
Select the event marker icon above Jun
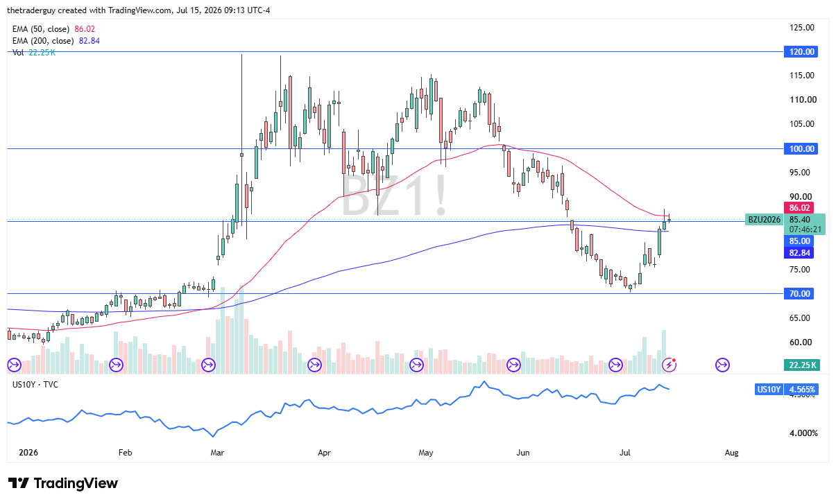click(x=514, y=364)
